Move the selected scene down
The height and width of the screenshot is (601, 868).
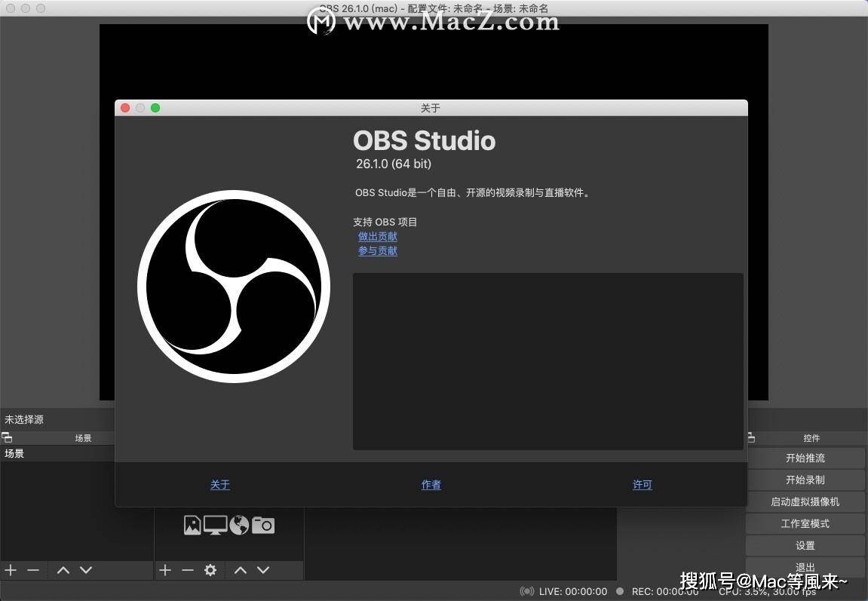(x=86, y=570)
